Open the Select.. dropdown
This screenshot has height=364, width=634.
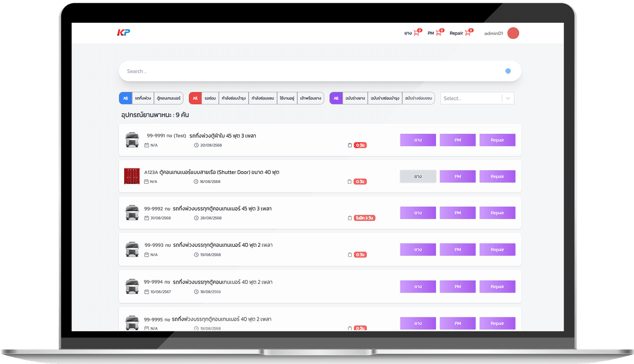(470, 98)
